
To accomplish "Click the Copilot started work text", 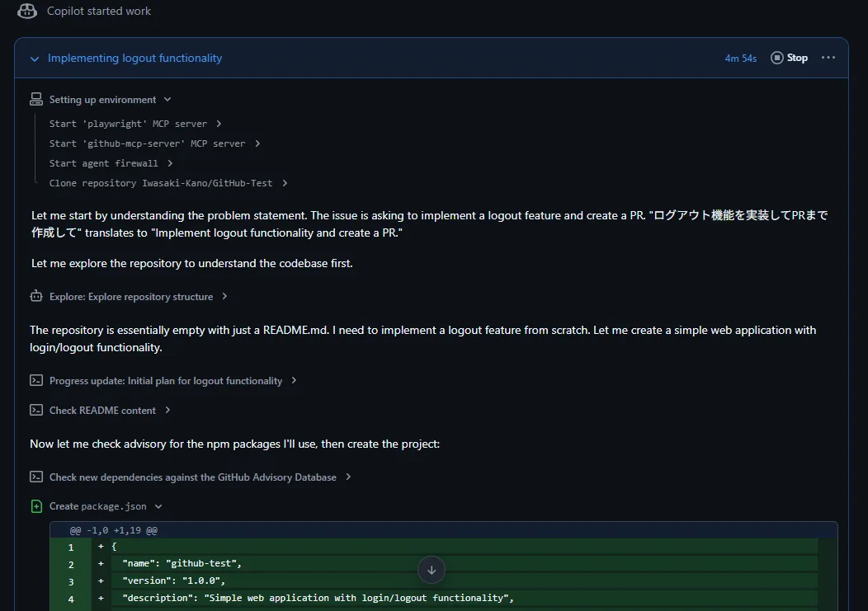I will 98,11.
